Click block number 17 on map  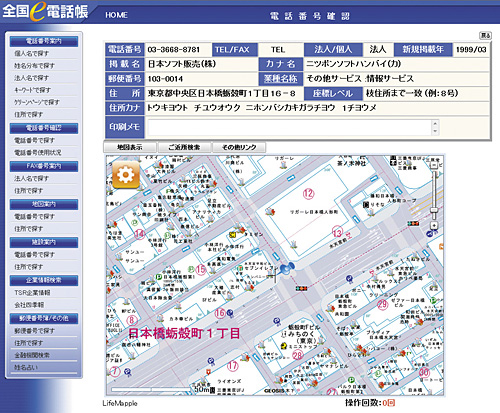tap(233, 366)
